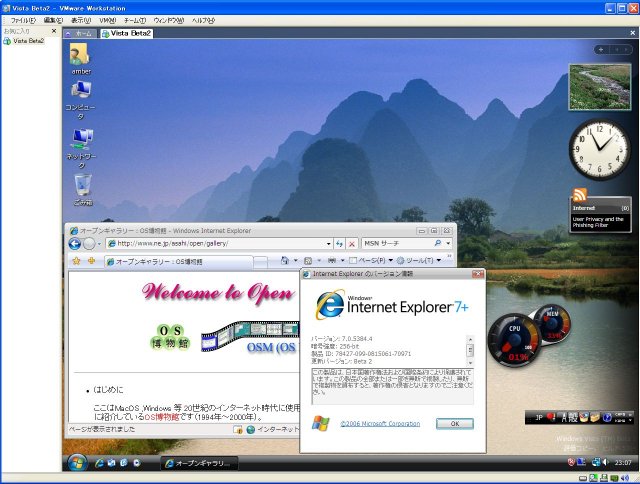Click the OS博物館 link in page text
This screenshot has width=640, height=484.
[x=162, y=417]
